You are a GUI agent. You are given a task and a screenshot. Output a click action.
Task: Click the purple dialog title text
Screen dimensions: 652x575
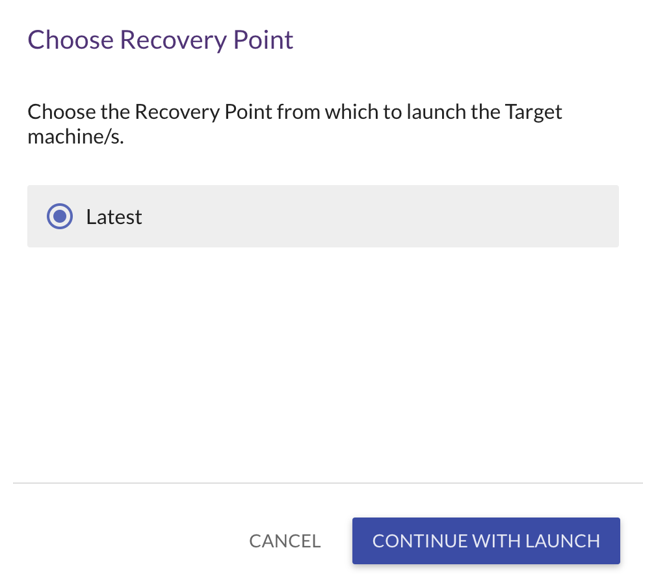pos(161,40)
